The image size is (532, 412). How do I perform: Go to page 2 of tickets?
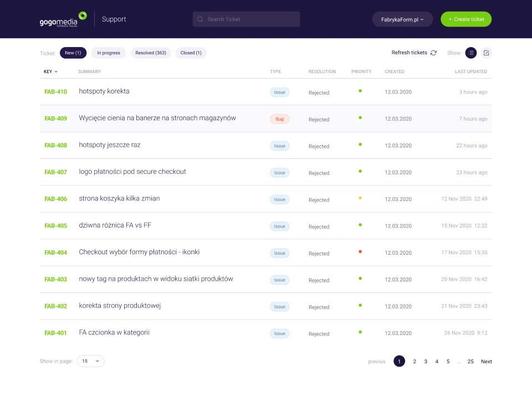tap(415, 362)
